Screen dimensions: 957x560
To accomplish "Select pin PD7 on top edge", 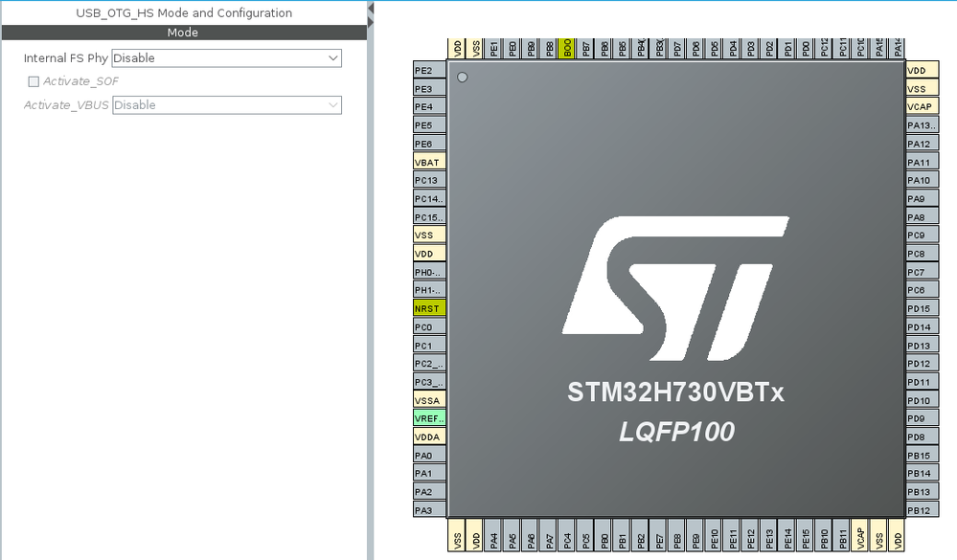I will [677, 48].
